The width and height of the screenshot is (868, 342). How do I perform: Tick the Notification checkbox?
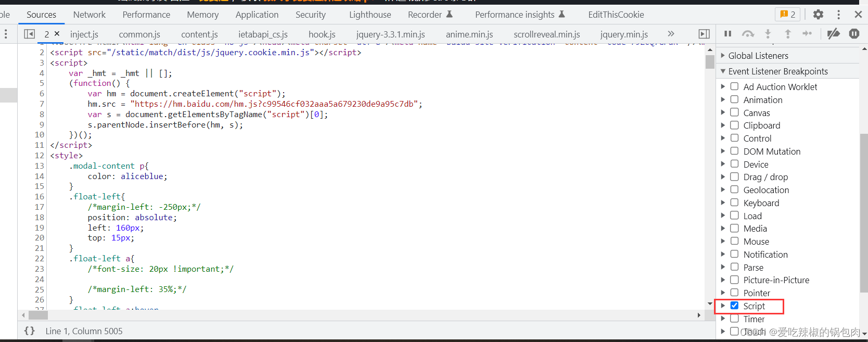(734, 254)
